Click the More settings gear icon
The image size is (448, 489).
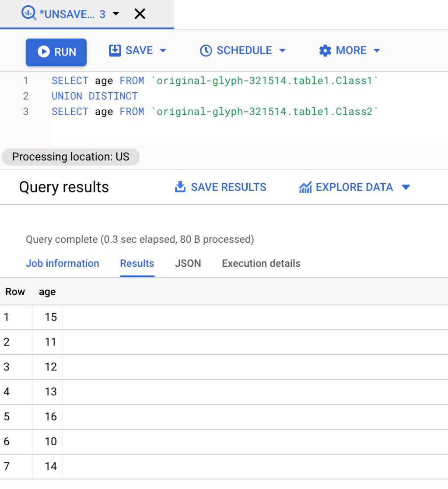click(325, 50)
